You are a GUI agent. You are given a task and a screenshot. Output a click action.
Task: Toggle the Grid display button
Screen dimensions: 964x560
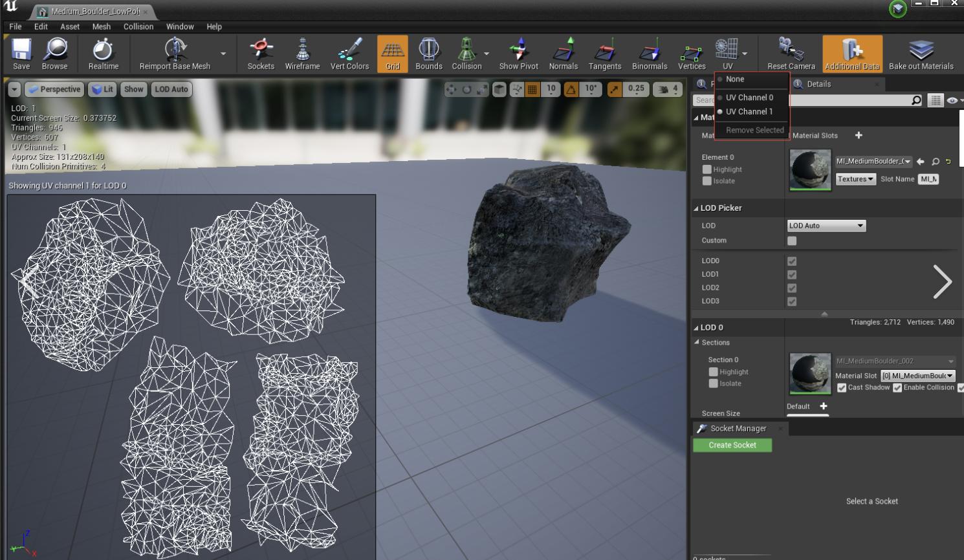(393, 53)
